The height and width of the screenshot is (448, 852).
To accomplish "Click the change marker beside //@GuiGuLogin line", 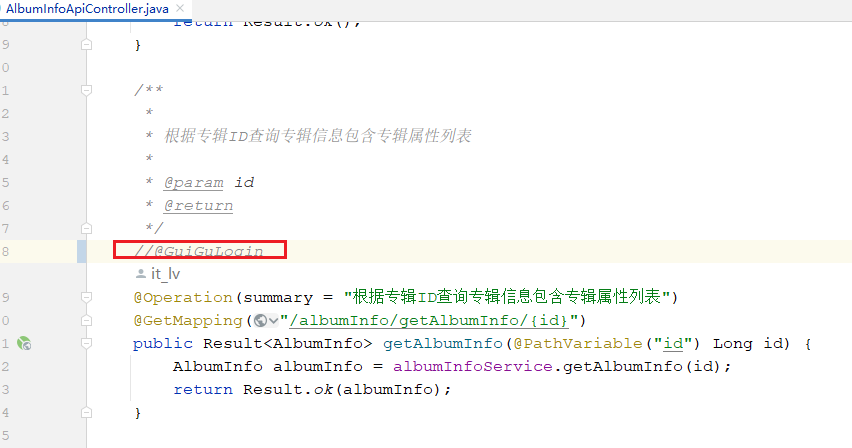I will (82, 252).
